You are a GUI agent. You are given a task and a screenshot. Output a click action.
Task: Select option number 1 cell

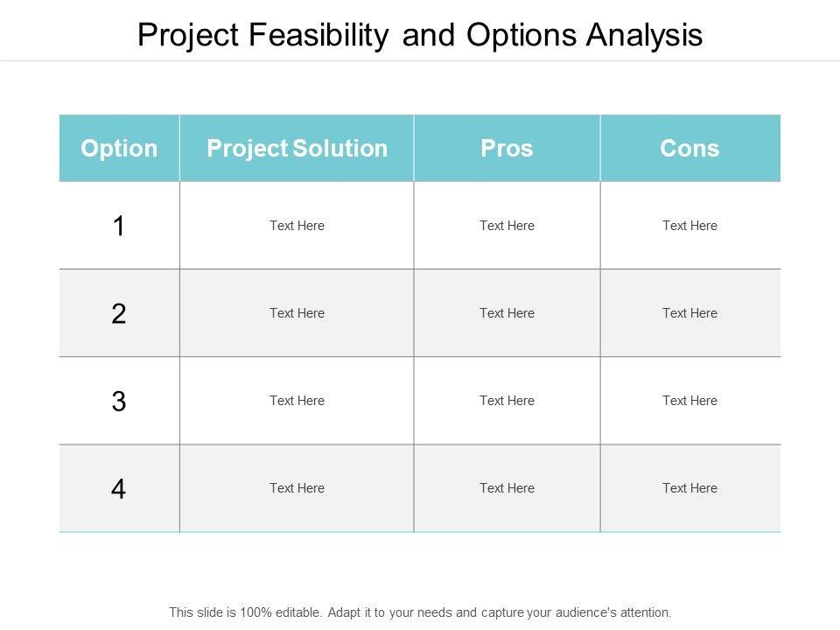coord(119,227)
